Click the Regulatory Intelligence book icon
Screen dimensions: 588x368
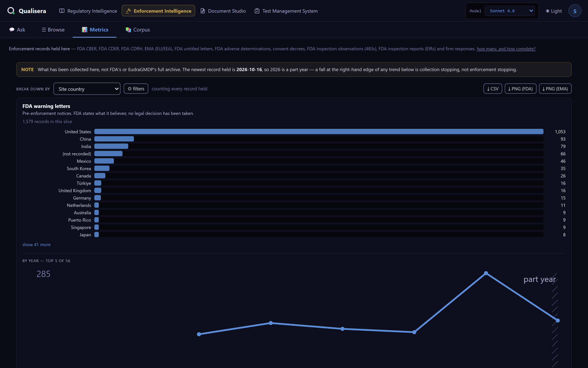tap(62, 11)
